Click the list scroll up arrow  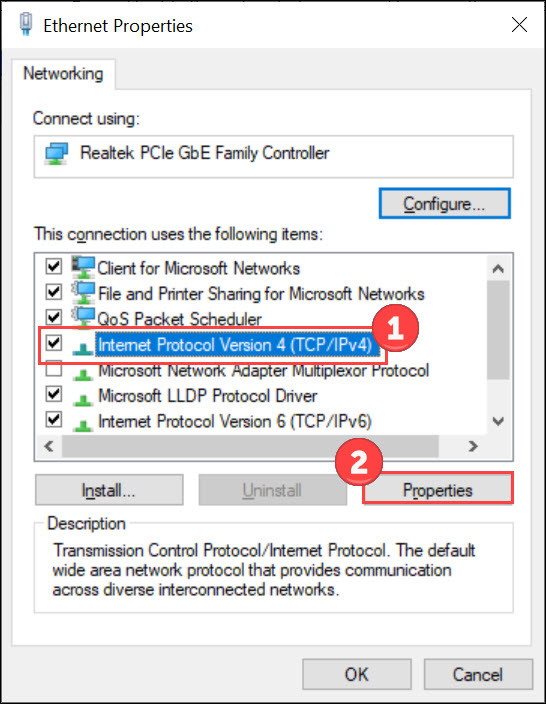[498, 268]
